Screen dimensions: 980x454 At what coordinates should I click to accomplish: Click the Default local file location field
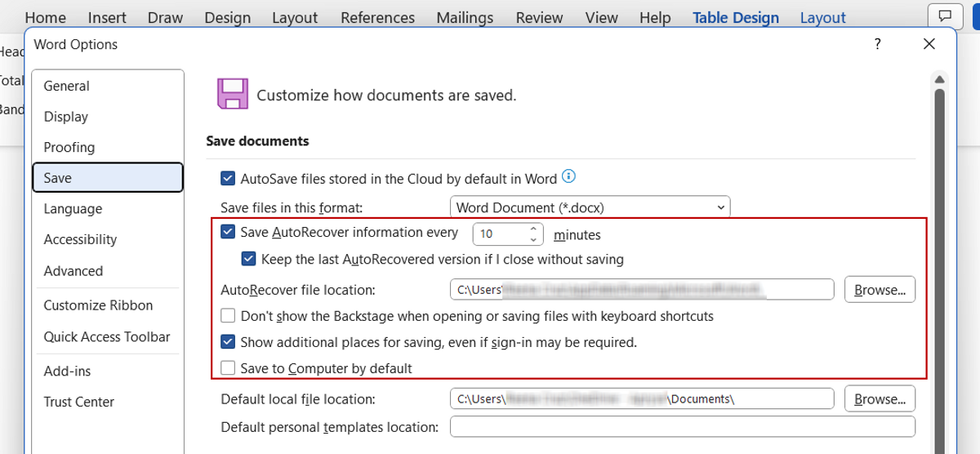click(x=642, y=398)
